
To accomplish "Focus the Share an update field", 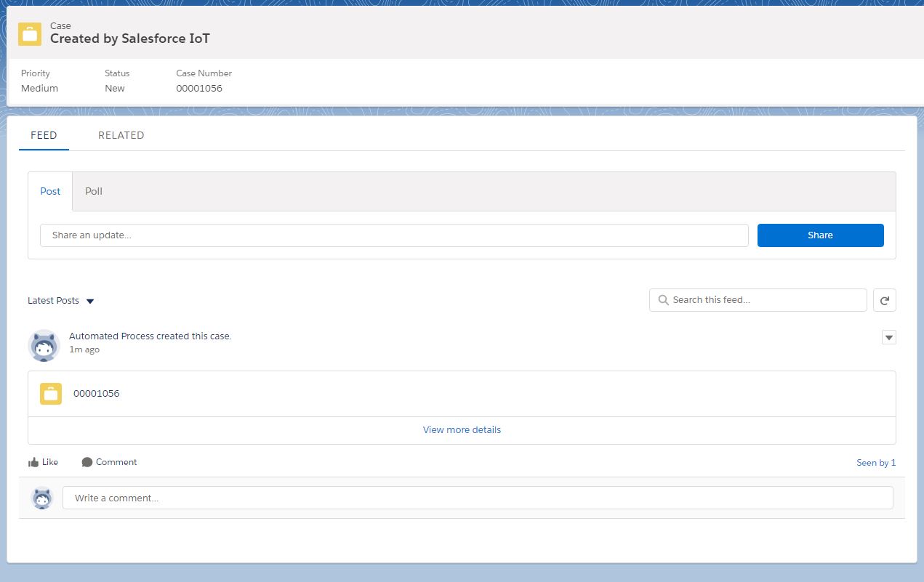I will click(x=394, y=235).
